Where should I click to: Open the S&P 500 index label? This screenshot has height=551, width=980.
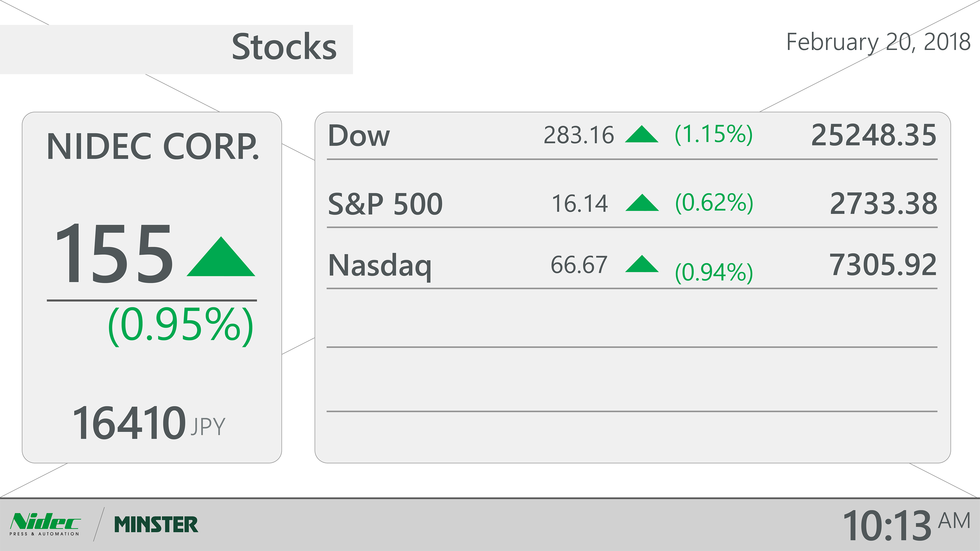click(x=385, y=204)
